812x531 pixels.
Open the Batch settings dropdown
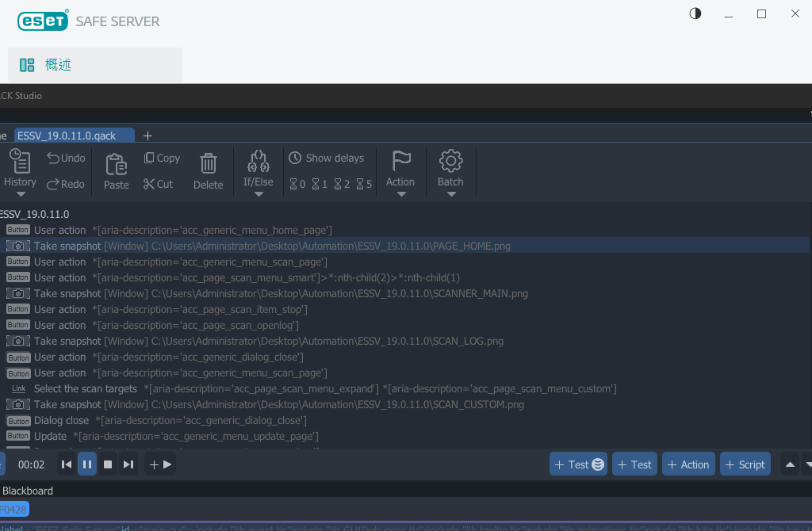(x=450, y=172)
